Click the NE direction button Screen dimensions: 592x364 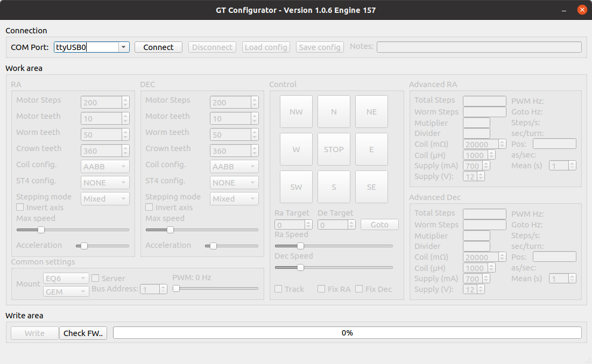click(371, 112)
